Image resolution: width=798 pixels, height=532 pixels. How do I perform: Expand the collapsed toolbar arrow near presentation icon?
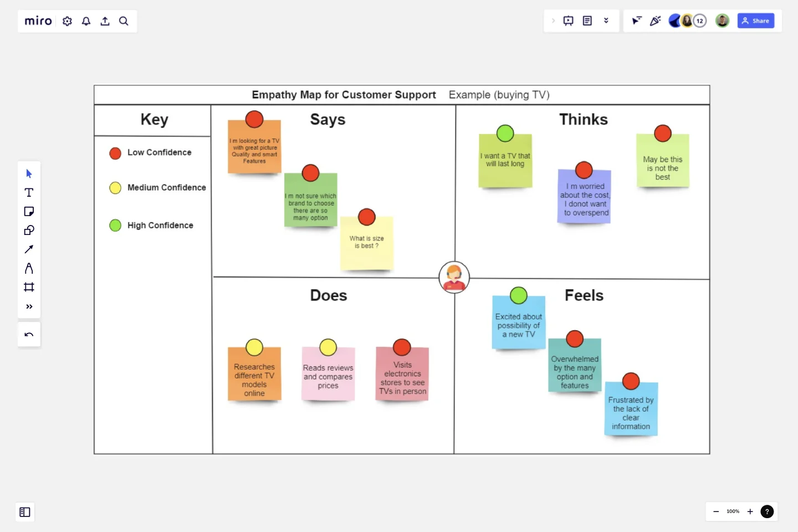pos(553,21)
